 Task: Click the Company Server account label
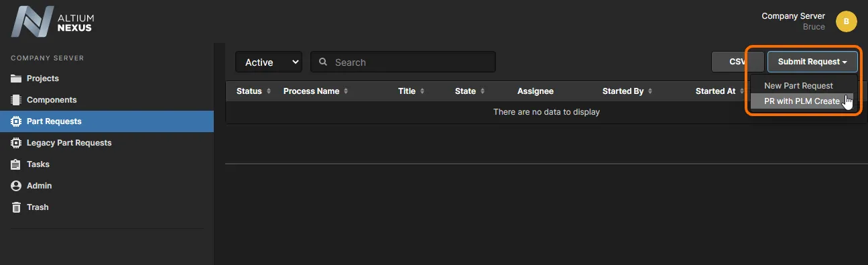point(794,16)
